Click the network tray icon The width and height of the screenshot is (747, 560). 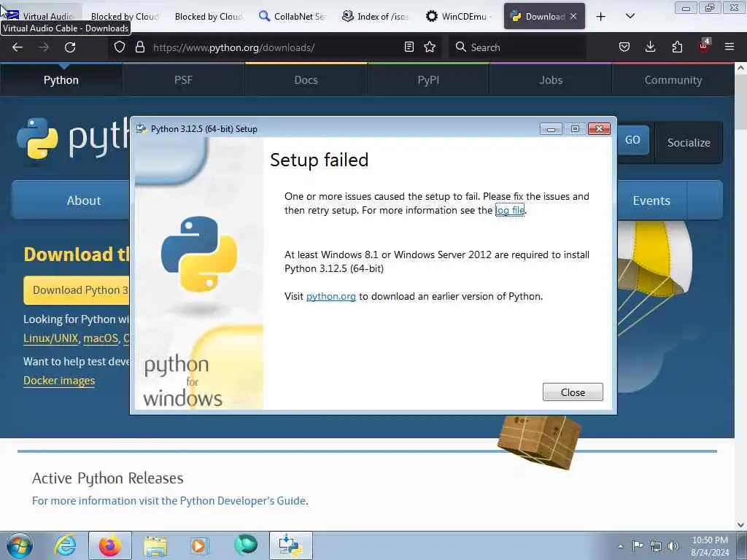tap(656, 546)
